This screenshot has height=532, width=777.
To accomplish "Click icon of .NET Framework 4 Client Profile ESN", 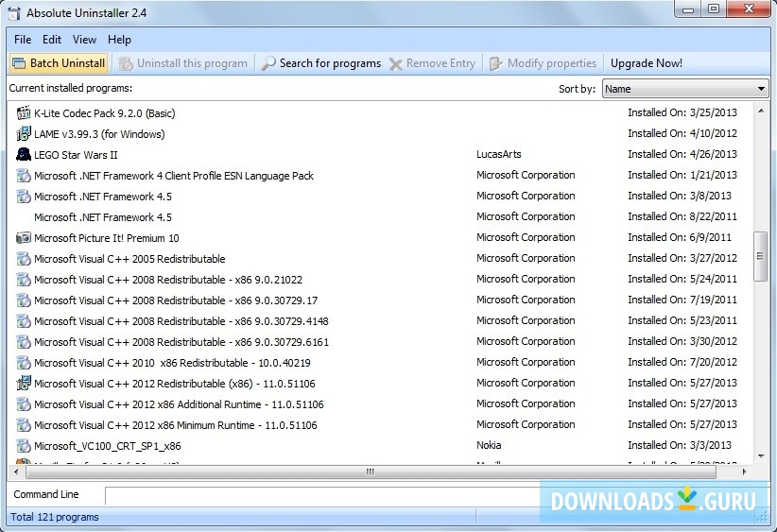I will coord(24,176).
